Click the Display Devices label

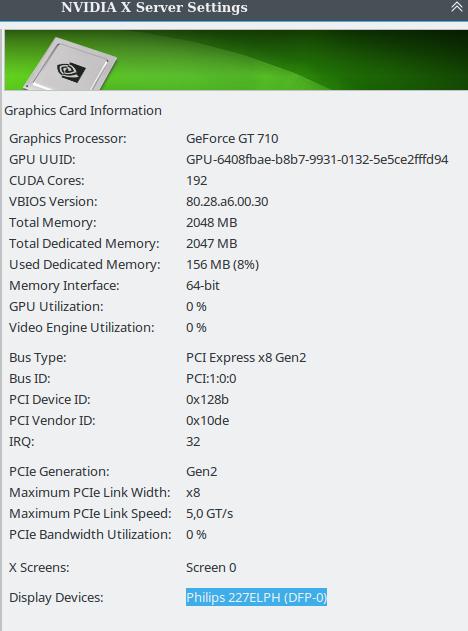(x=56, y=597)
